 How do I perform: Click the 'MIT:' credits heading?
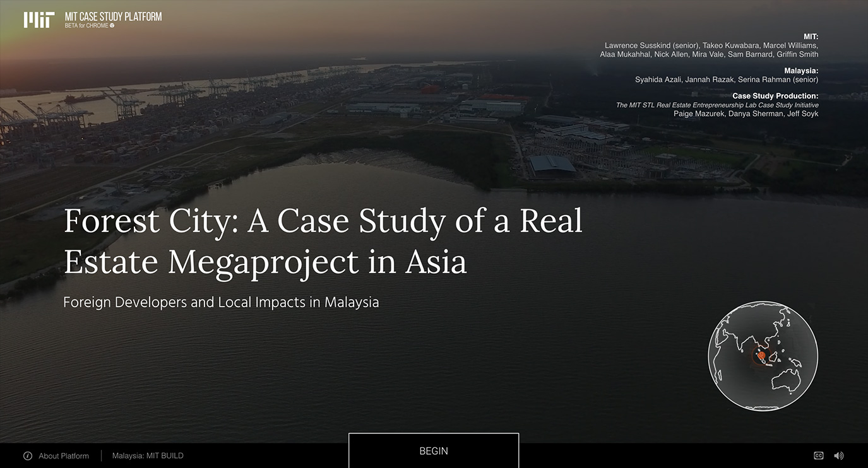pyautogui.click(x=811, y=37)
